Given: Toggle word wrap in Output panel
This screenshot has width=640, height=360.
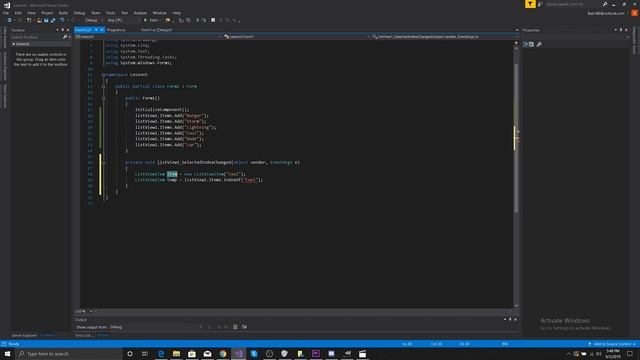Looking at the screenshot, I should tap(244, 327).
